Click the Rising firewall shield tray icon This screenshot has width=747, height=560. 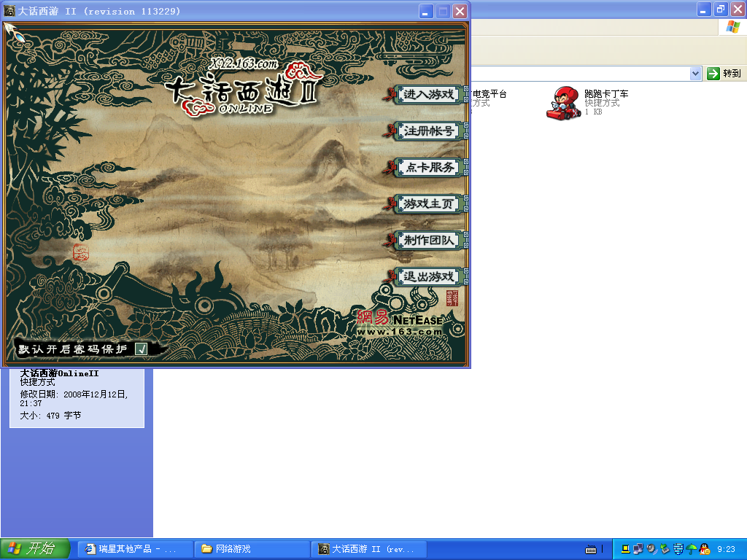(x=678, y=549)
